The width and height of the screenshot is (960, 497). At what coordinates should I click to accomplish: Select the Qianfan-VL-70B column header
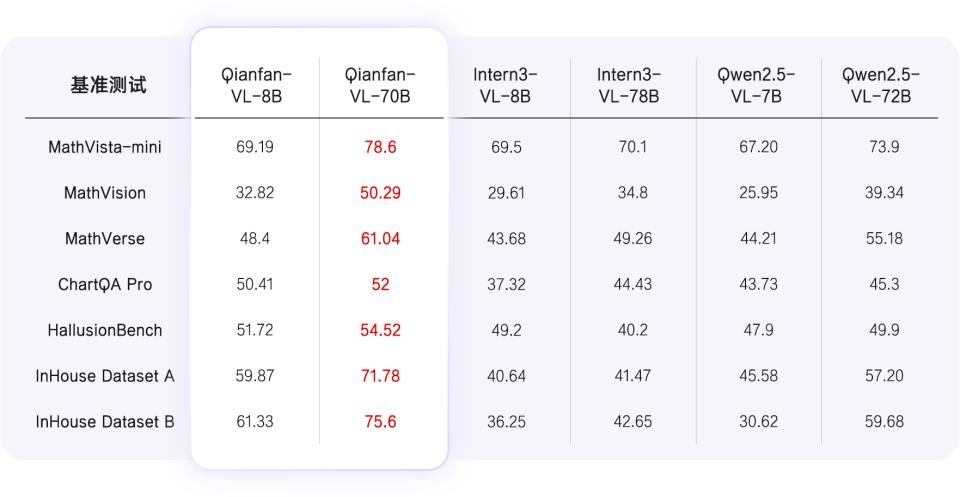coord(380,85)
